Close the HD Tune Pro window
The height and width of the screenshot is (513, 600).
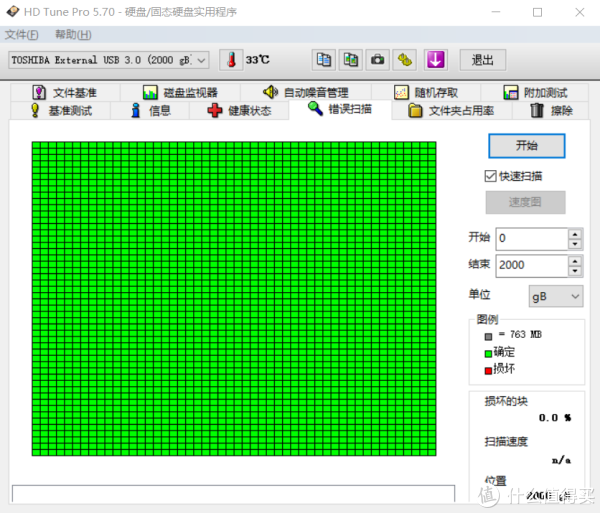point(580,12)
